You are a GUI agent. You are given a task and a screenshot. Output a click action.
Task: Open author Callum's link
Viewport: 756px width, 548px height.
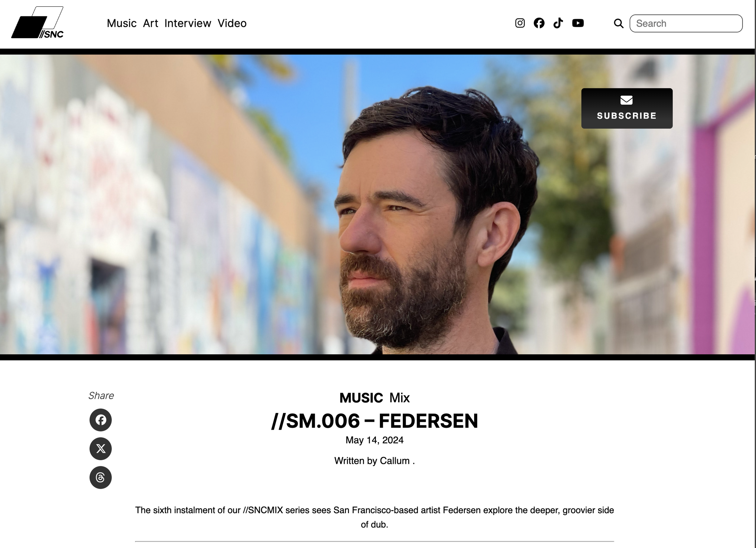point(395,461)
